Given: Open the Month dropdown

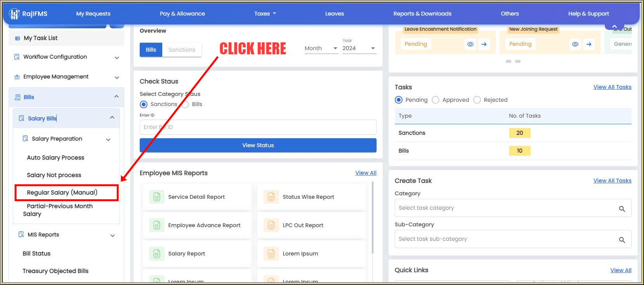Looking at the screenshot, I should pyautogui.click(x=321, y=48).
